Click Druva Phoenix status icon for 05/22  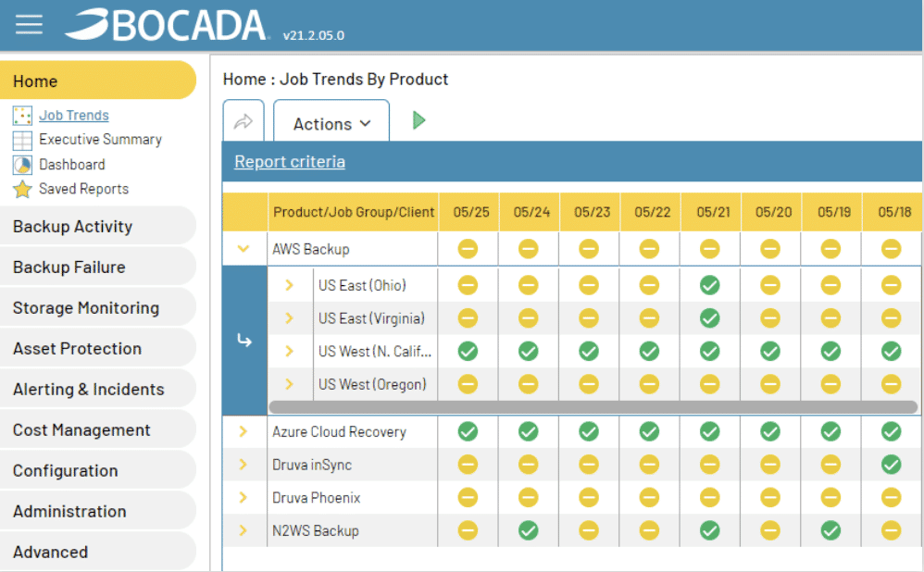click(x=649, y=497)
